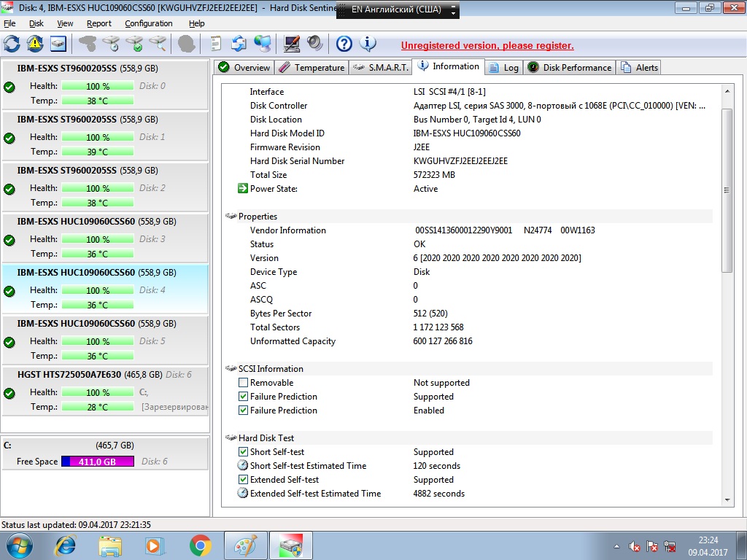Open the report notepad toolbar icon
Viewport: 747px width, 560px height.
[216, 44]
